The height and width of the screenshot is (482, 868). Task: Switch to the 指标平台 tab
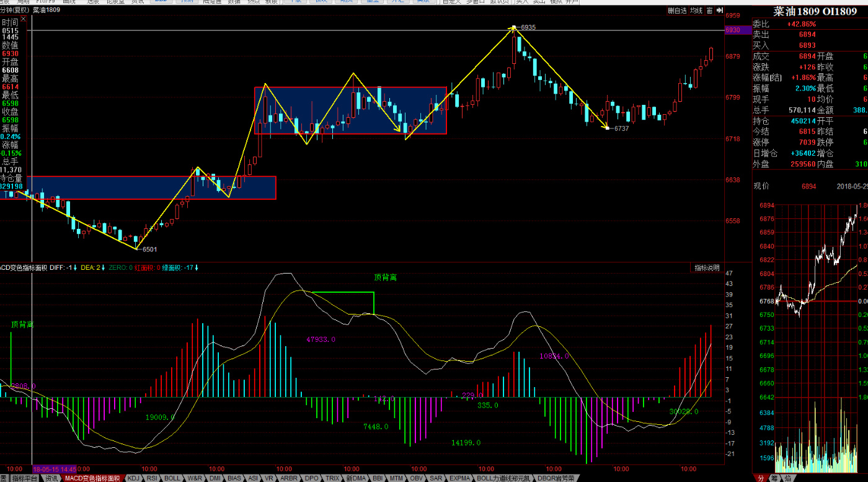point(25,478)
